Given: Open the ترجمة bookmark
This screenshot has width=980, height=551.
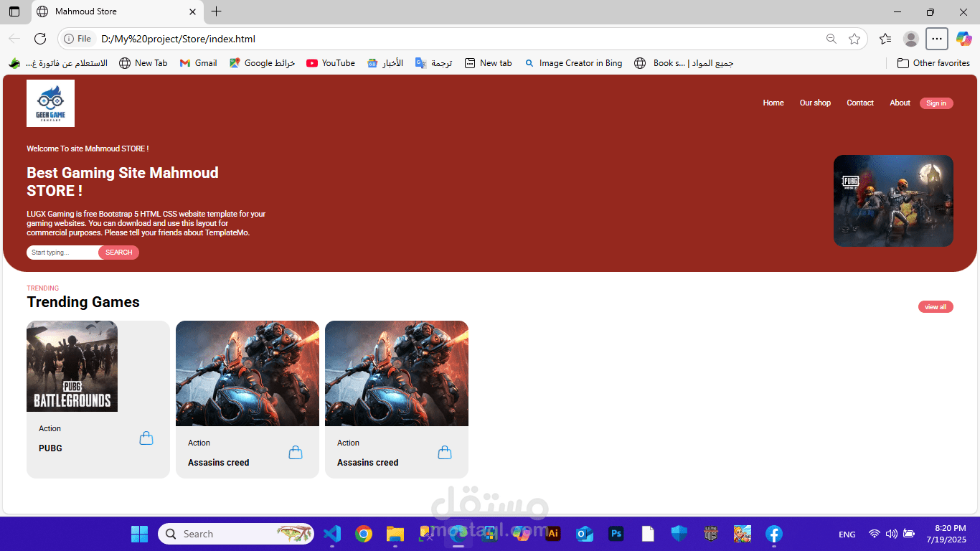Looking at the screenshot, I should pyautogui.click(x=434, y=63).
